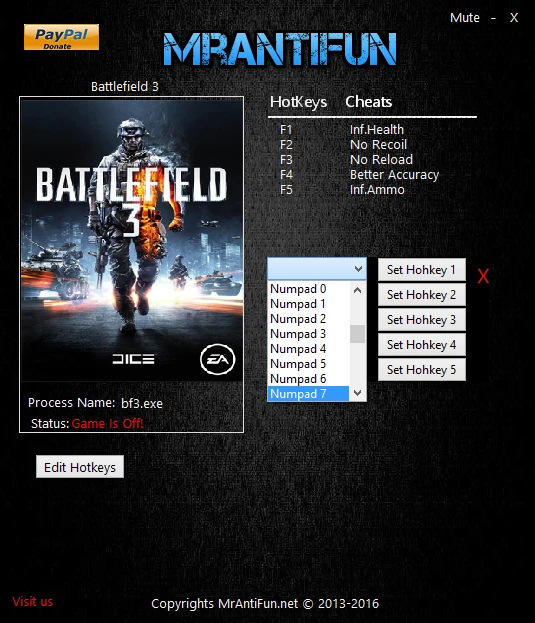Toggle Mute in the title bar
Image resolution: width=535 pixels, height=623 pixels.
pyautogui.click(x=464, y=17)
